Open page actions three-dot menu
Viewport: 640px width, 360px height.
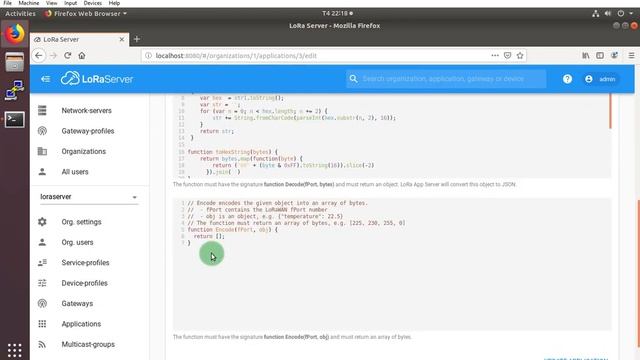[x=495, y=56]
